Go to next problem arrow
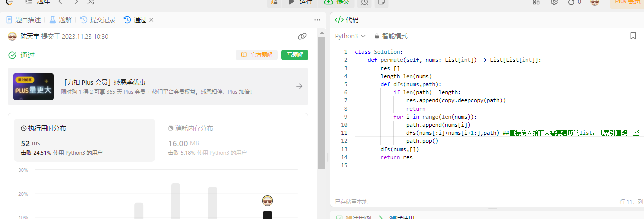644x219 pixels. tap(75, 3)
